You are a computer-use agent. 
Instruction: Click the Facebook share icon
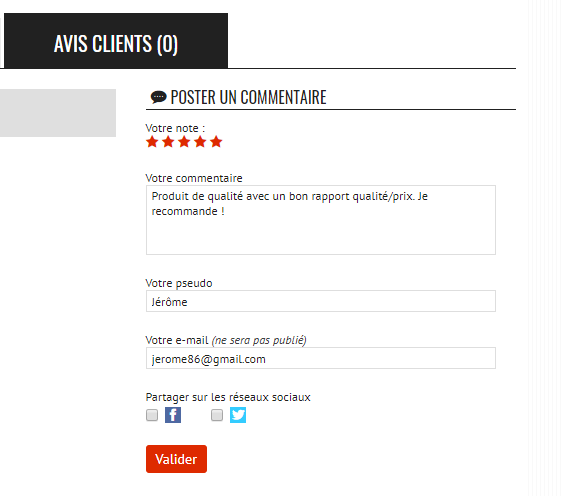(173, 415)
